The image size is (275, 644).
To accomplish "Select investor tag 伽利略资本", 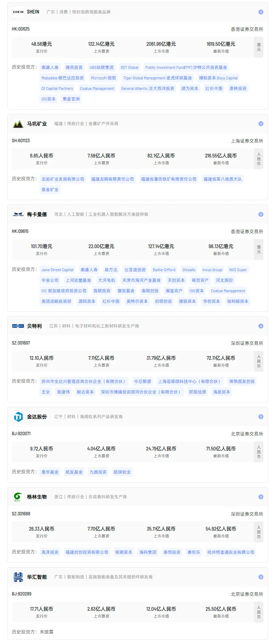I will pos(238,301).
